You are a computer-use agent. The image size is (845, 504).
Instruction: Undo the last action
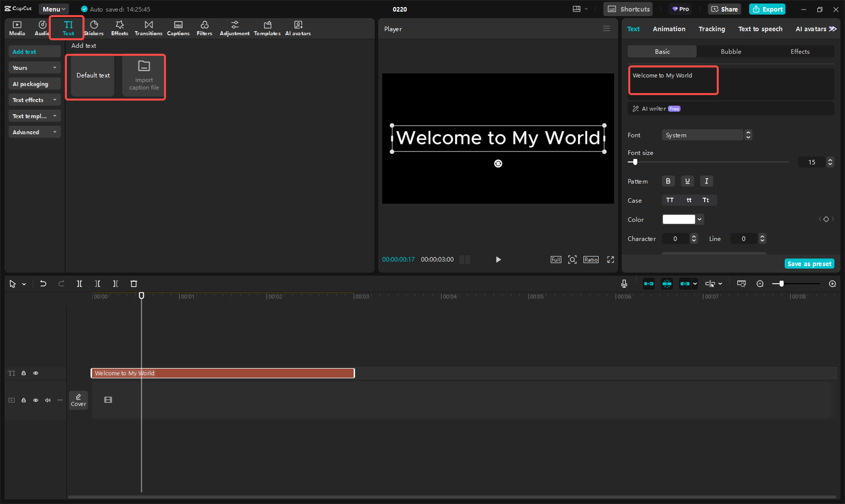pos(43,284)
